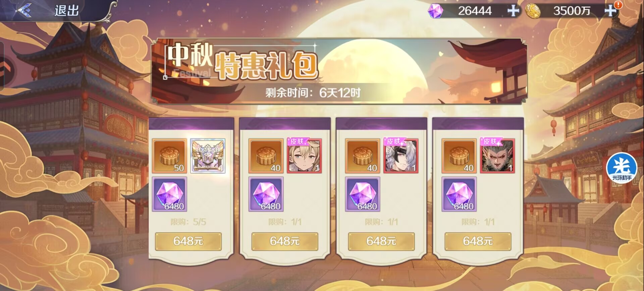Select the 50 mooncake item in first pack
644x291 pixels.
click(169, 156)
